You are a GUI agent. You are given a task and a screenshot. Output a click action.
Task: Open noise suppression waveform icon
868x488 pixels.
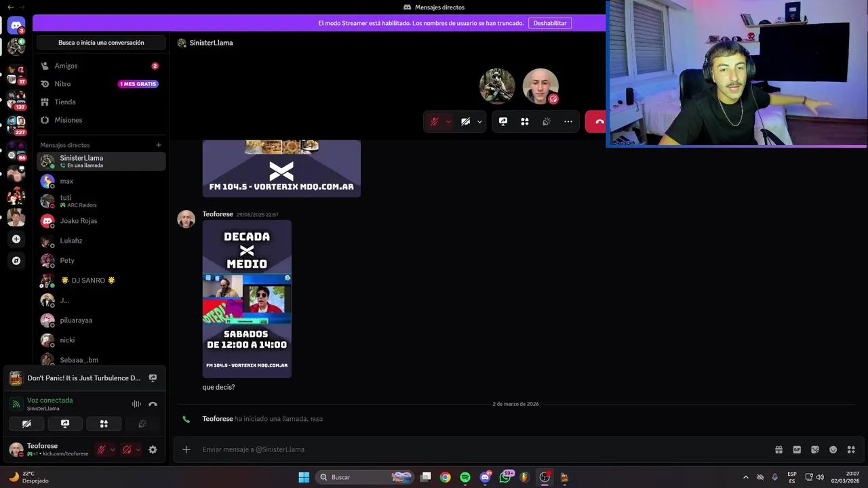(x=136, y=404)
